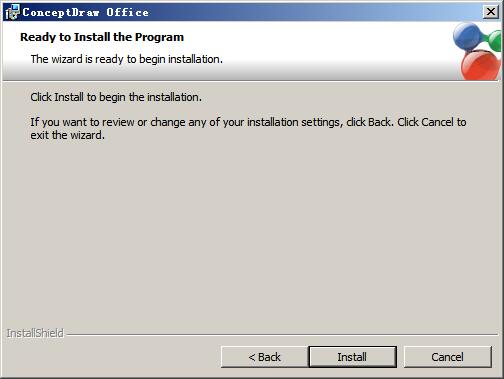Image resolution: width=504 pixels, height=379 pixels.
Task: Select the Ready to Install the Program heading
Action: [x=102, y=37]
